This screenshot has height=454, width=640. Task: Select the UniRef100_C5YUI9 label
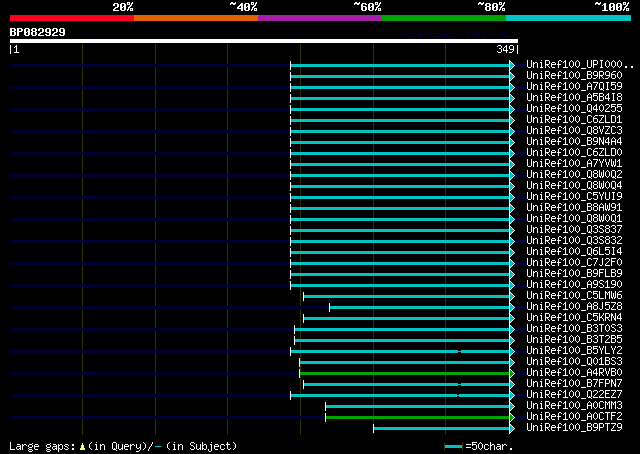pyautogui.click(x=574, y=197)
